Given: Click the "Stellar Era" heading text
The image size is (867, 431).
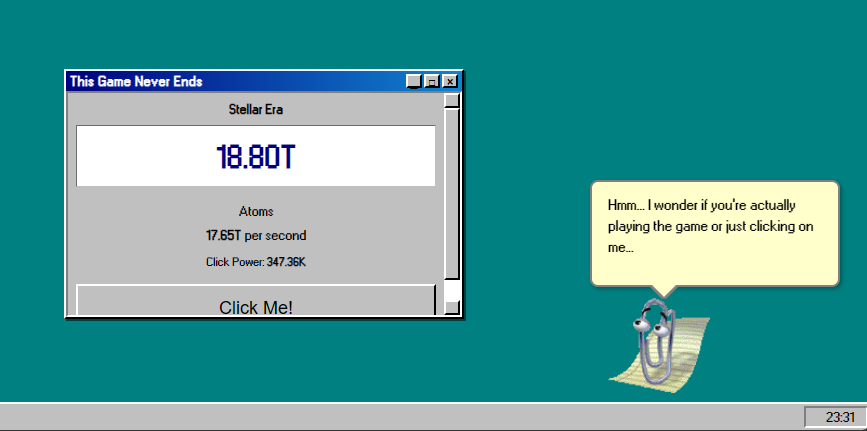Looking at the screenshot, I should tap(255, 110).
